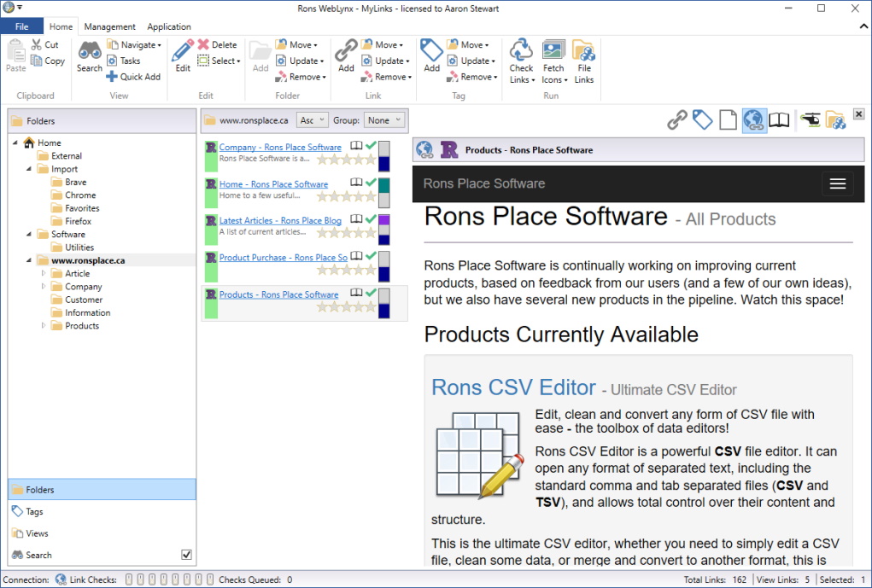The image size is (872, 588).
Task: Click the connection globe icon in status bar
Action: (61, 579)
